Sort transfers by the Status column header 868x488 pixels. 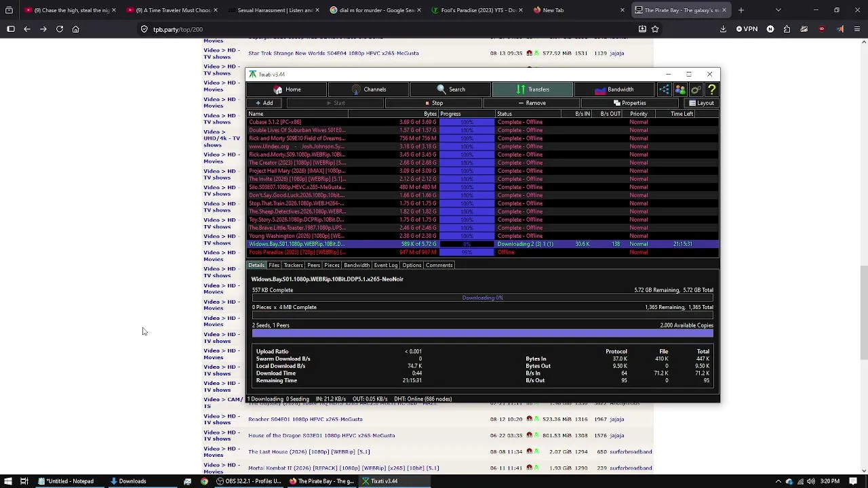(x=527, y=114)
